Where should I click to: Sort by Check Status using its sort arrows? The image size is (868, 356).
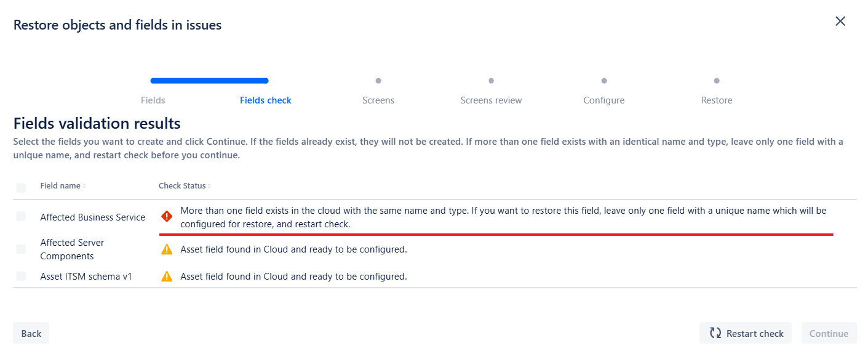tap(209, 186)
